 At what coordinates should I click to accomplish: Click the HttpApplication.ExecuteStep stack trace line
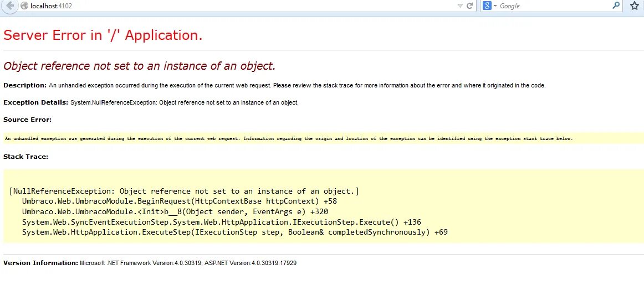(x=234, y=232)
